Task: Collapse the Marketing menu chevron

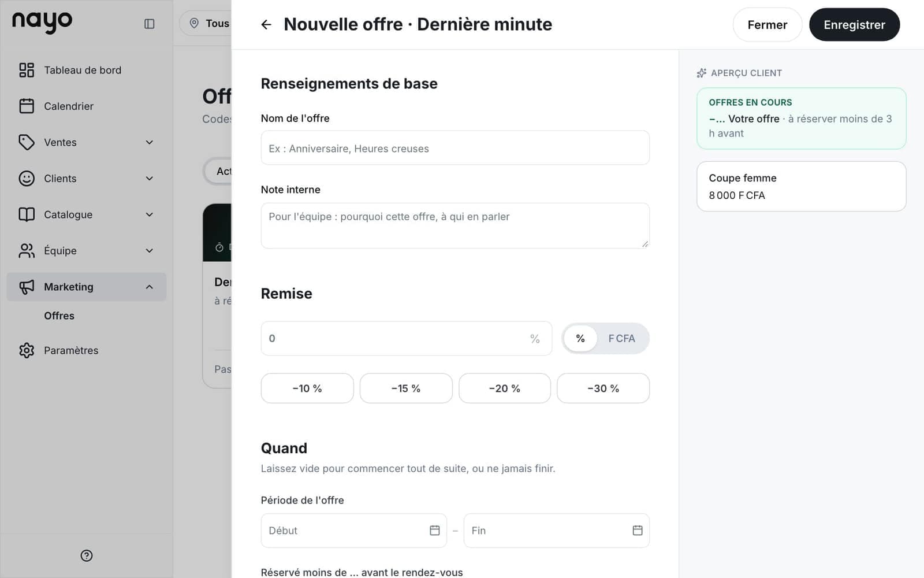Action: coord(150,287)
